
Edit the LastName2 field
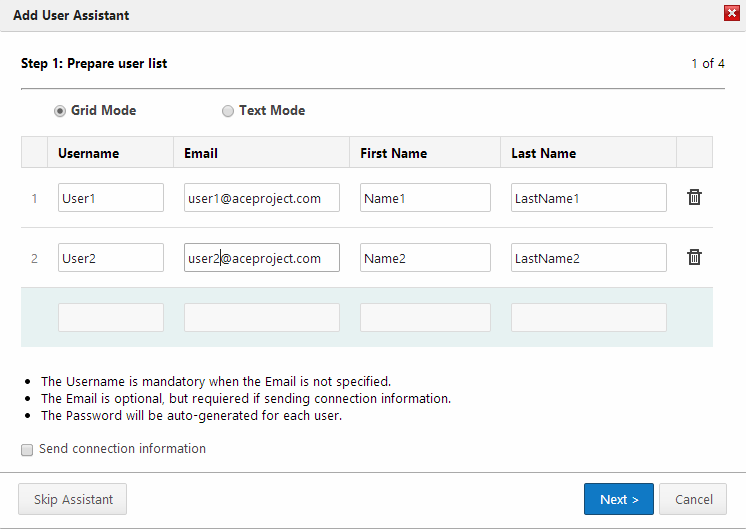[x=589, y=257]
